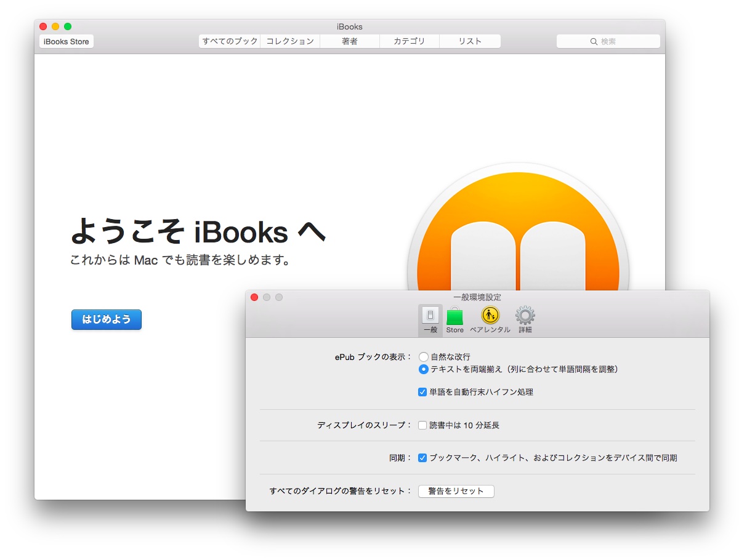Toggle the ブックマーク sync checkbox

coord(422,458)
